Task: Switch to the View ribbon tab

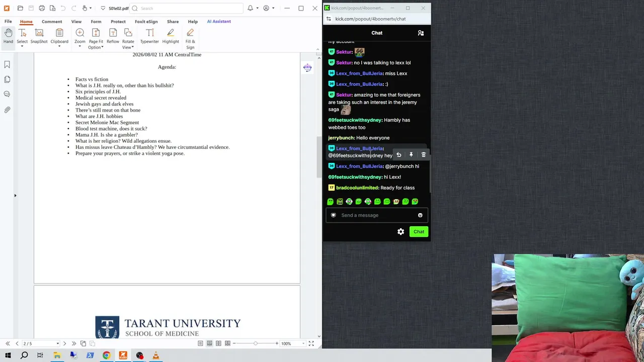Action: click(x=76, y=22)
